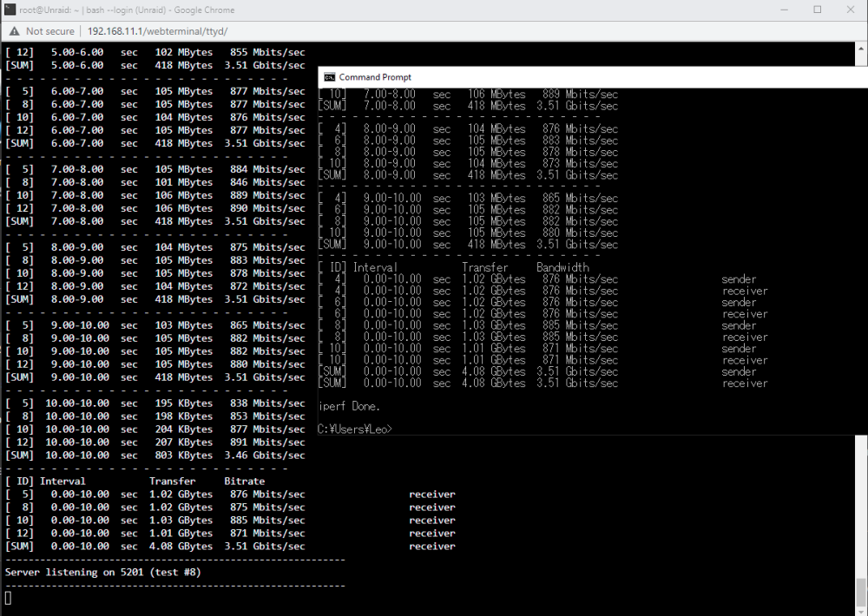Viewport: 868px width, 616px height.
Task: Click '1.03 GBytes' on the [ 10] row, Unraid terminal
Action: click(181, 521)
